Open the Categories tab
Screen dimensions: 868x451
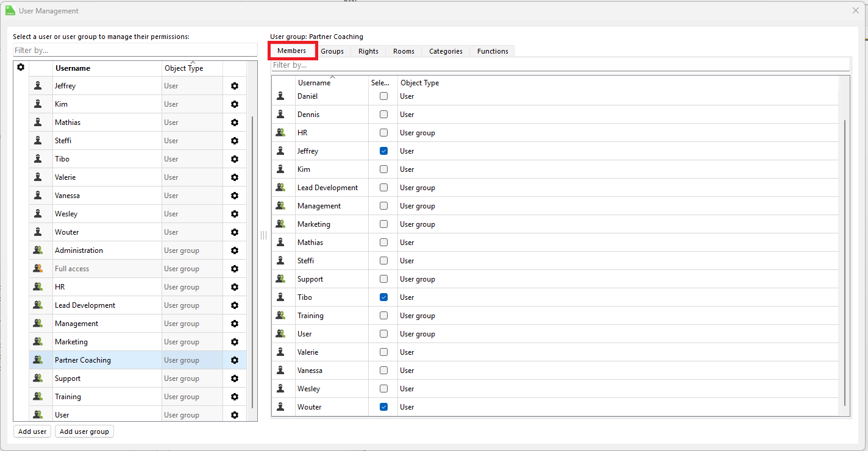point(446,51)
